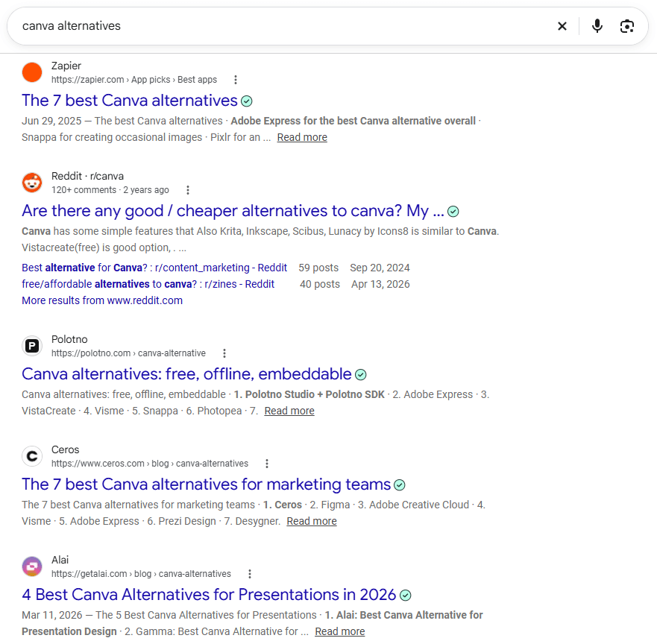Open 4 Best Canva Alternatives for Presentations link
The width and height of the screenshot is (657, 644).
point(209,595)
